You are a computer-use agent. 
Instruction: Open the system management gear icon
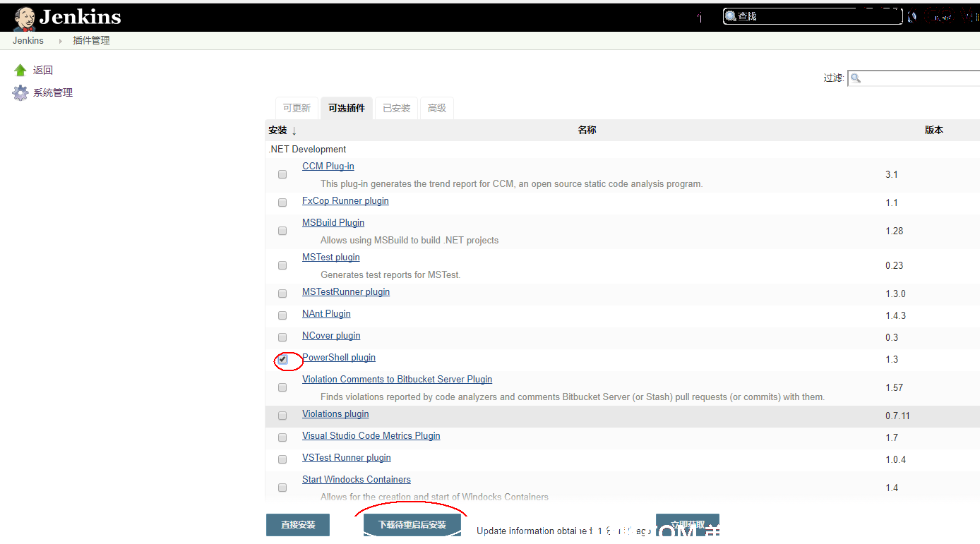point(20,93)
